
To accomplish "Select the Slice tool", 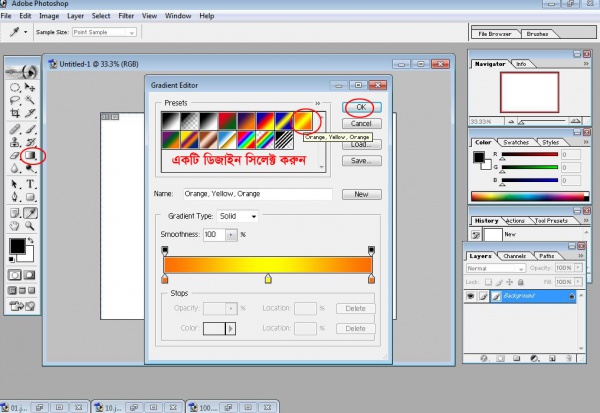I will click(x=30, y=113).
